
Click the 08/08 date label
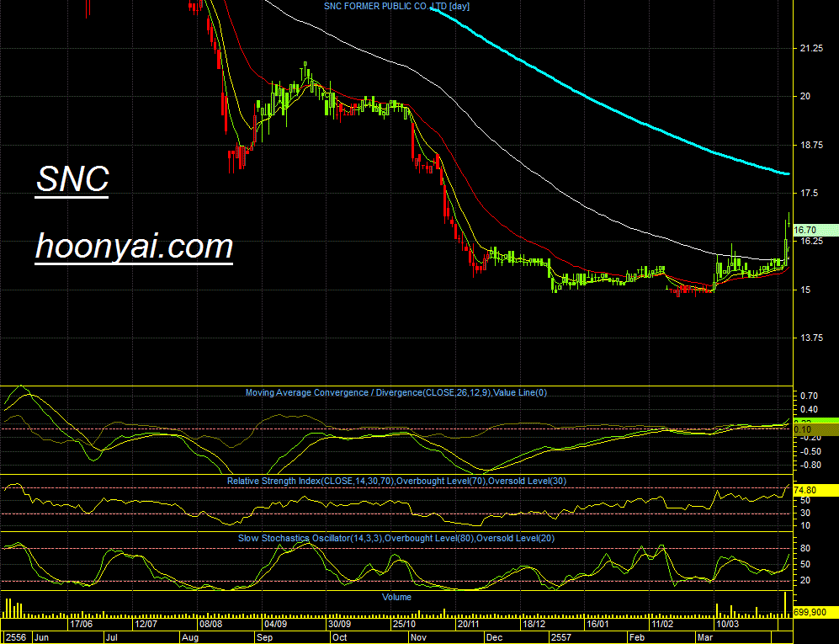[211, 624]
